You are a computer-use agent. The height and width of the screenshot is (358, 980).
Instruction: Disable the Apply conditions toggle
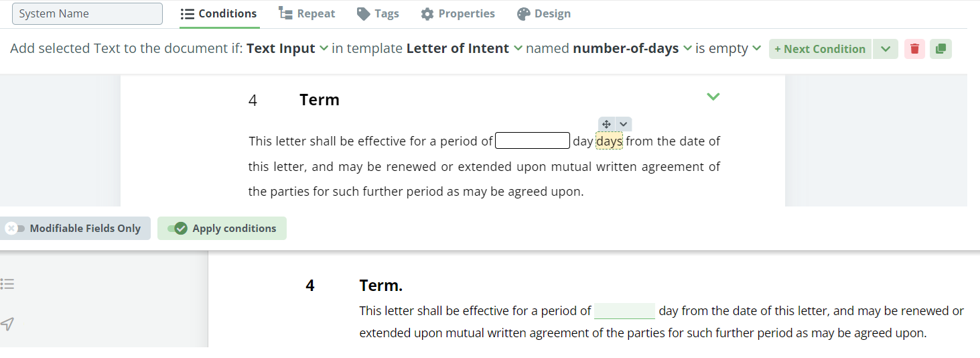tap(222, 229)
